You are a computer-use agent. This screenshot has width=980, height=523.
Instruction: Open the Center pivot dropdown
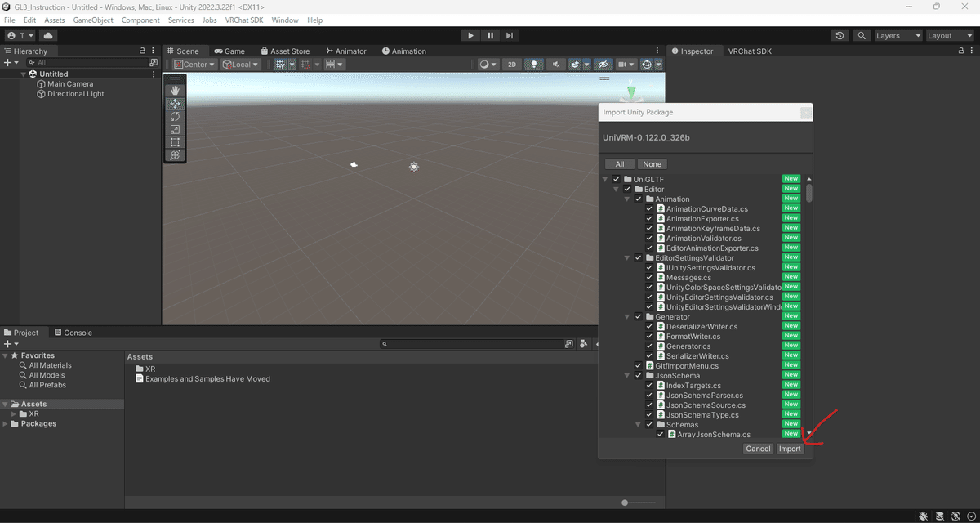pyautogui.click(x=194, y=65)
